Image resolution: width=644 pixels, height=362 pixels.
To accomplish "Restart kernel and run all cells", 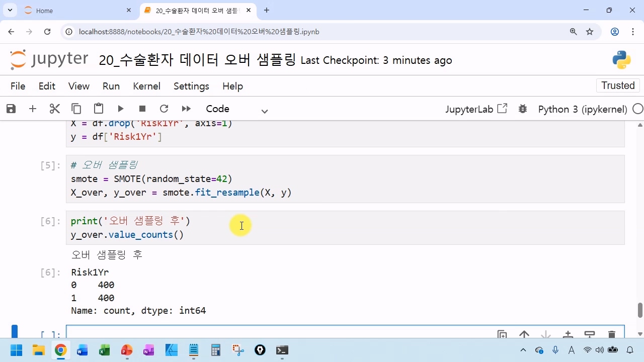I will click(x=186, y=109).
